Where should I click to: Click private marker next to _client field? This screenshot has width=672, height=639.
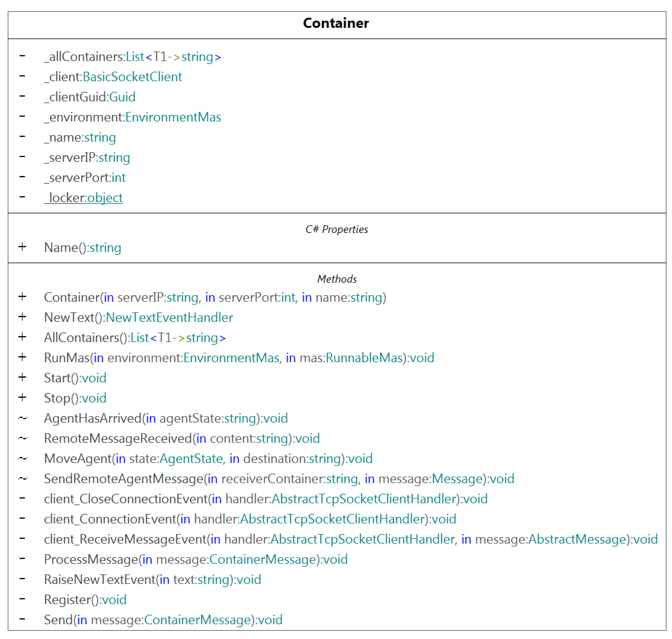click(22, 76)
